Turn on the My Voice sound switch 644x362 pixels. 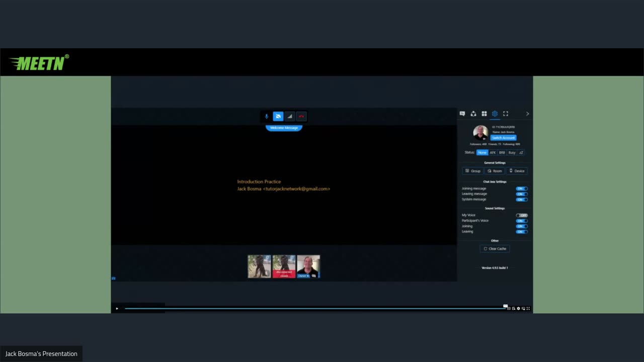tap(522, 215)
